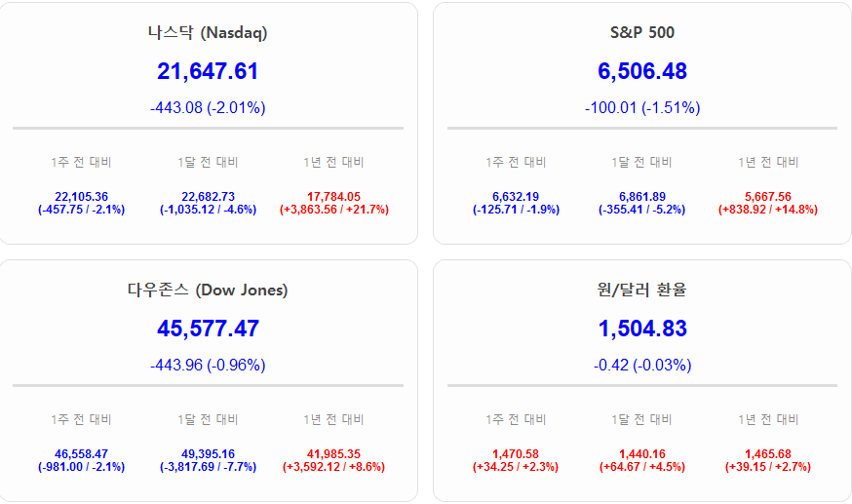Click Dow Jones change -443.96 (-0.96%)
This screenshot has height=504, width=852.
208,365
